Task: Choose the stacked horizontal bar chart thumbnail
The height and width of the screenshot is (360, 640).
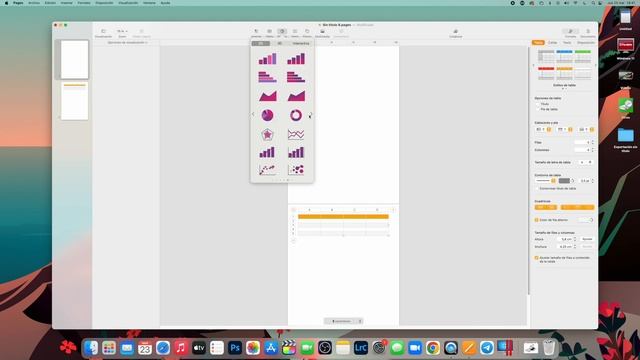Action: pyautogui.click(x=296, y=77)
